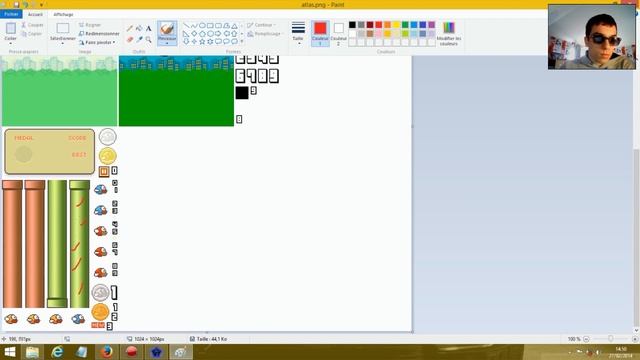Screen dimensions: 640x360
Task: Select Couleur 2 background color
Action: (338, 33)
